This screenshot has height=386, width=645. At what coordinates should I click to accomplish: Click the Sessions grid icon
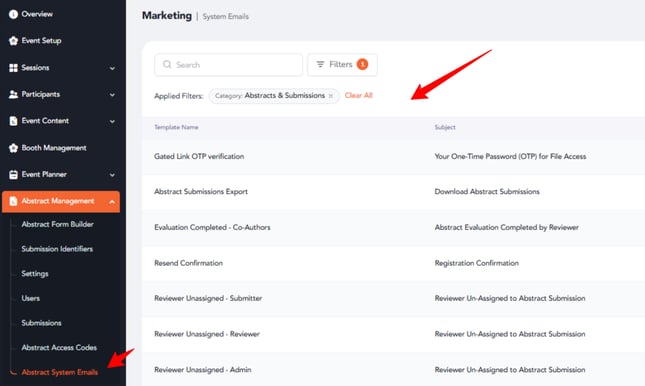[13, 68]
